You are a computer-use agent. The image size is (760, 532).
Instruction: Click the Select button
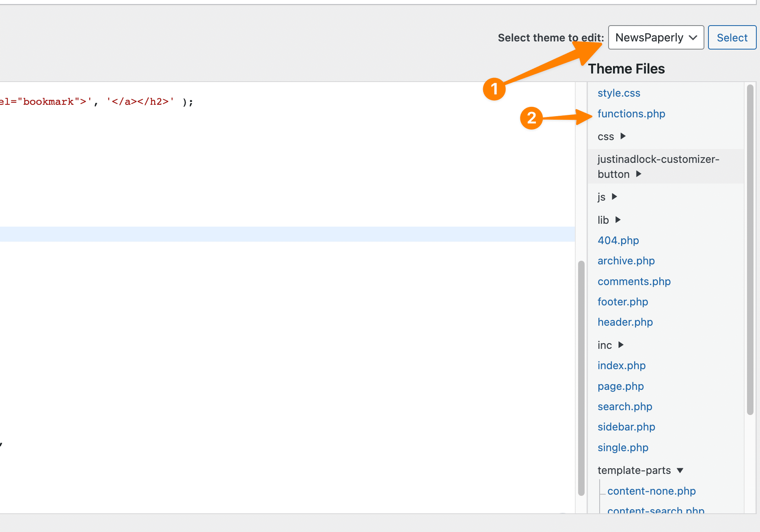pyautogui.click(x=732, y=37)
